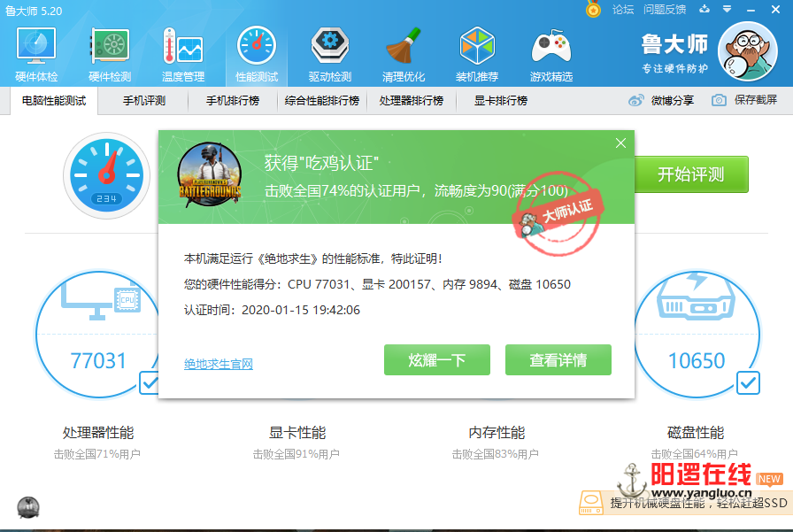Screen dimensions: 793x532
Task: Open 驱动检测 driver detection
Action: tap(330, 55)
